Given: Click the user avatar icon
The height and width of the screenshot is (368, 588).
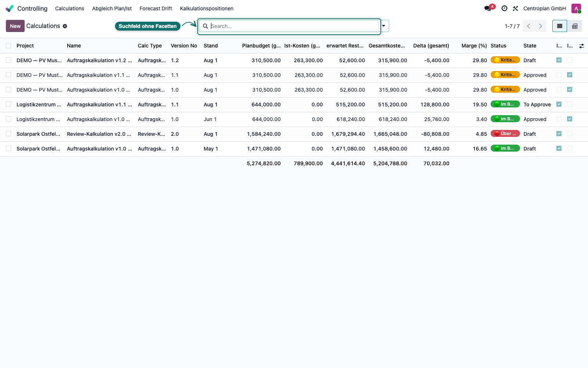Looking at the screenshot, I should pyautogui.click(x=576, y=8).
